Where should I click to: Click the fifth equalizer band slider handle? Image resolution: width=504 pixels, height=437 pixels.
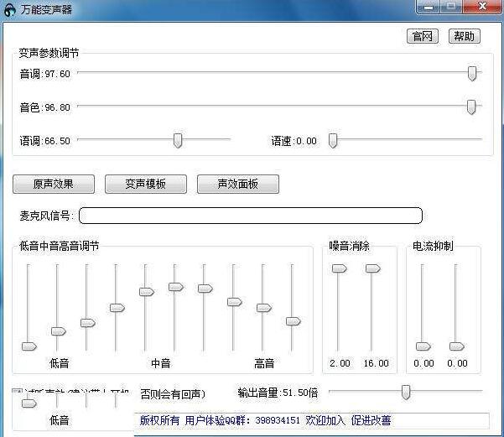(147, 292)
